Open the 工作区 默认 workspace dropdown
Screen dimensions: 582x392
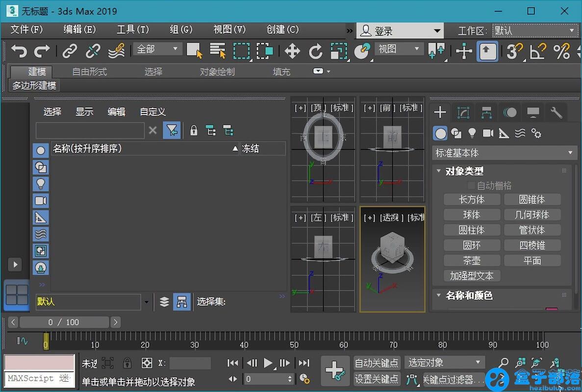(x=535, y=31)
